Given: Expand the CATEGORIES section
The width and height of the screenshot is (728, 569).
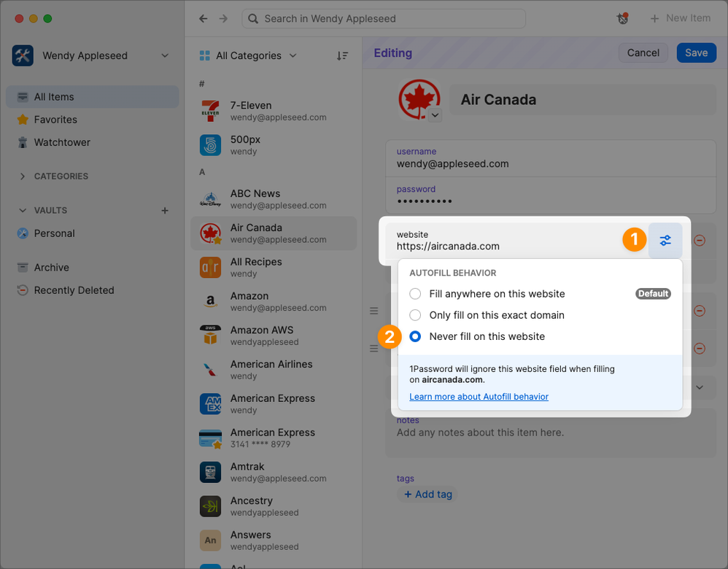Looking at the screenshot, I should pyautogui.click(x=23, y=176).
